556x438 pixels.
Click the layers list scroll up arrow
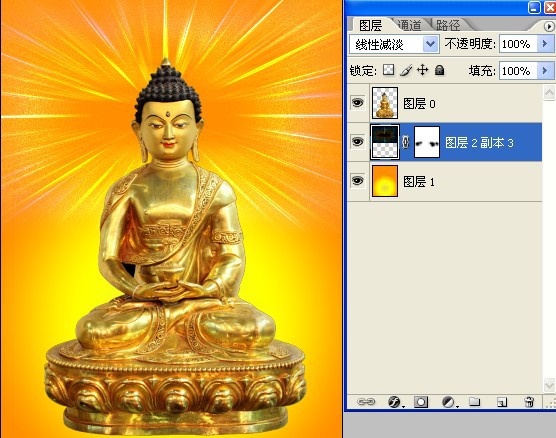(x=549, y=93)
